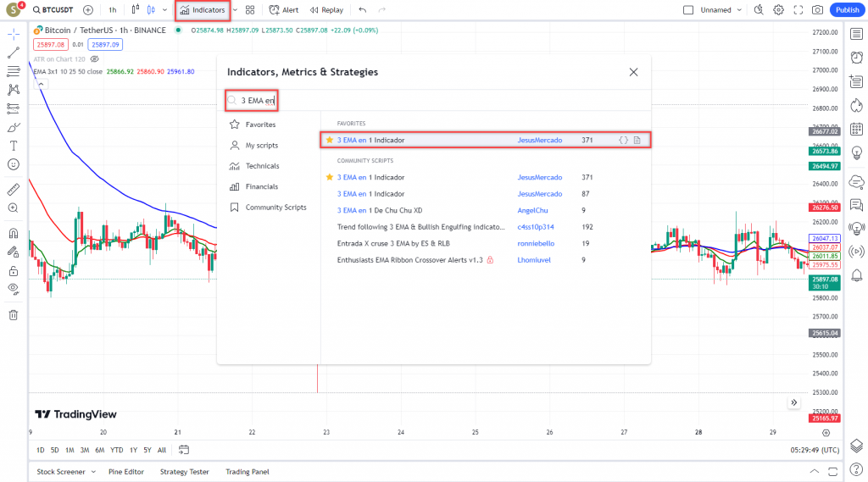The image size is (868, 482).
Task: Select the brush drawing tool
Action: (14, 127)
